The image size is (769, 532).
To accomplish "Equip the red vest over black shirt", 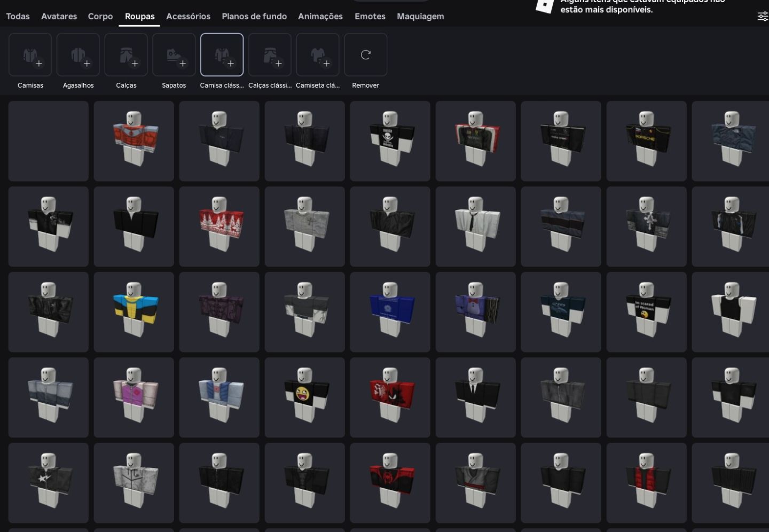I will 647,483.
